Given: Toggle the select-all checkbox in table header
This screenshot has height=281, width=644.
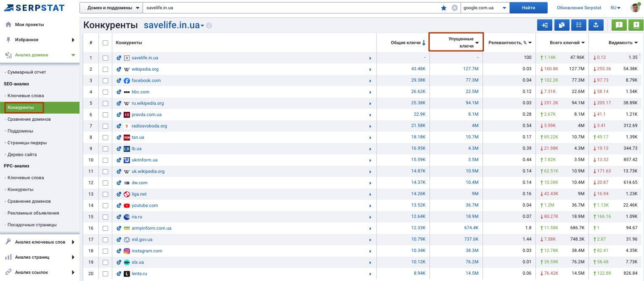Looking at the screenshot, I should click(105, 43).
